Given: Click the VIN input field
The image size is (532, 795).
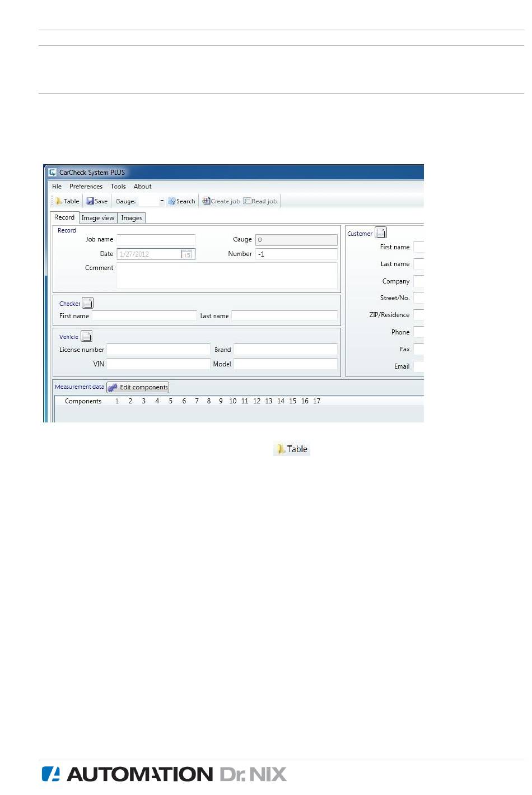Looking at the screenshot, I should point(158,364).
